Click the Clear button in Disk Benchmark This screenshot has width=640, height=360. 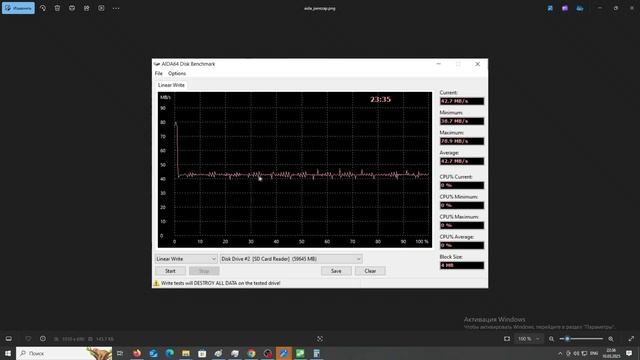click(x=370, y=271)
